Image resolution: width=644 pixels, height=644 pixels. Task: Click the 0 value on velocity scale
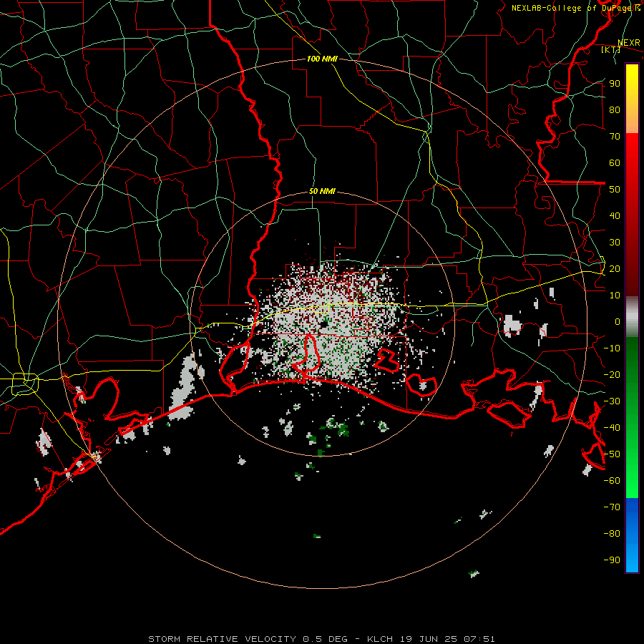[x=618, y=321]
